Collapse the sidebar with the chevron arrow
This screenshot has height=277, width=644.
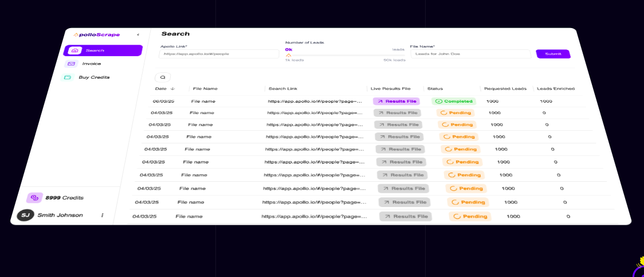138,35
